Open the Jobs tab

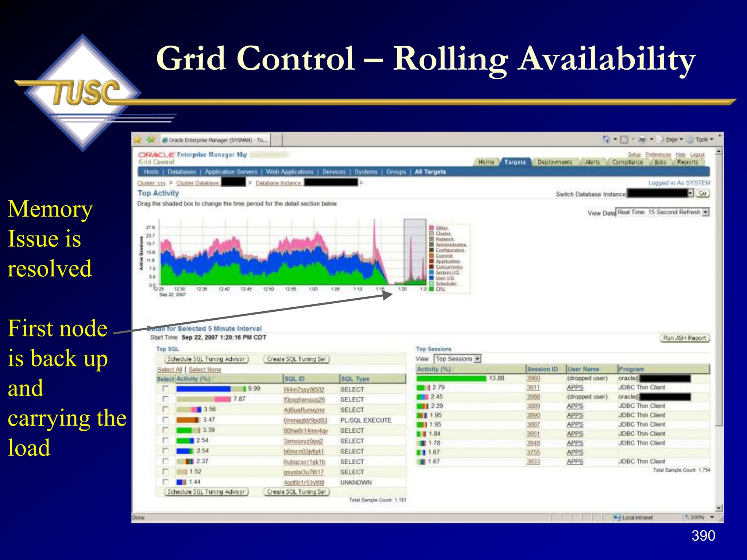pyautogui.click(x=660, y=162)
